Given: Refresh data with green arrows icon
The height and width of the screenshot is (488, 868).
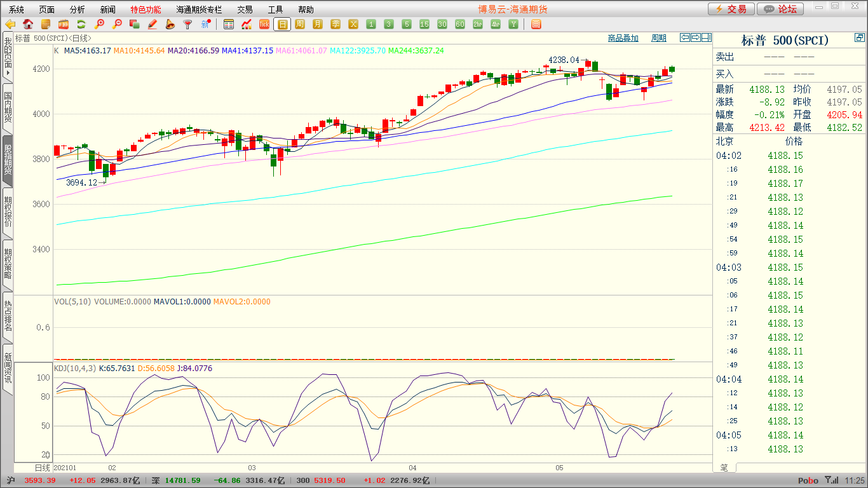Looking at the screenshot, I should coord(81,24).
